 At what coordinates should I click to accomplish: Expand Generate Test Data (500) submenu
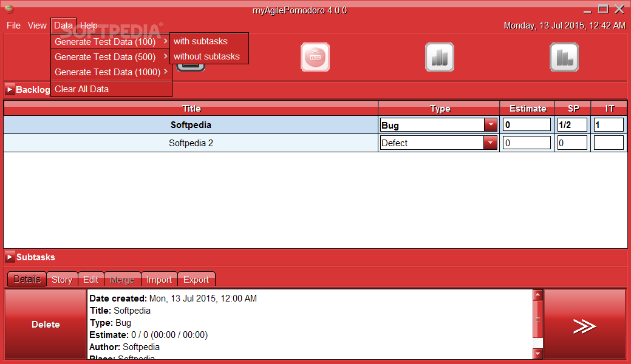click(x=111, y=56)
